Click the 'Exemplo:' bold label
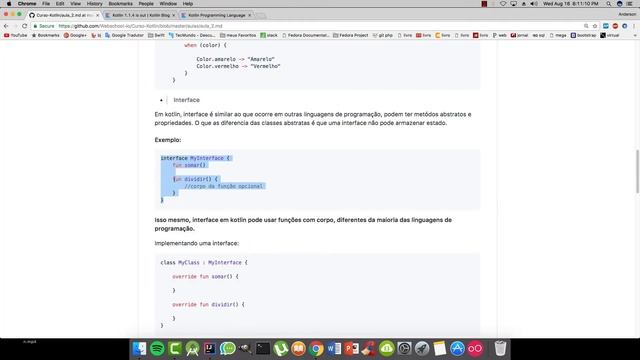This screenshot has width=640, height=360. pos(168,140)
